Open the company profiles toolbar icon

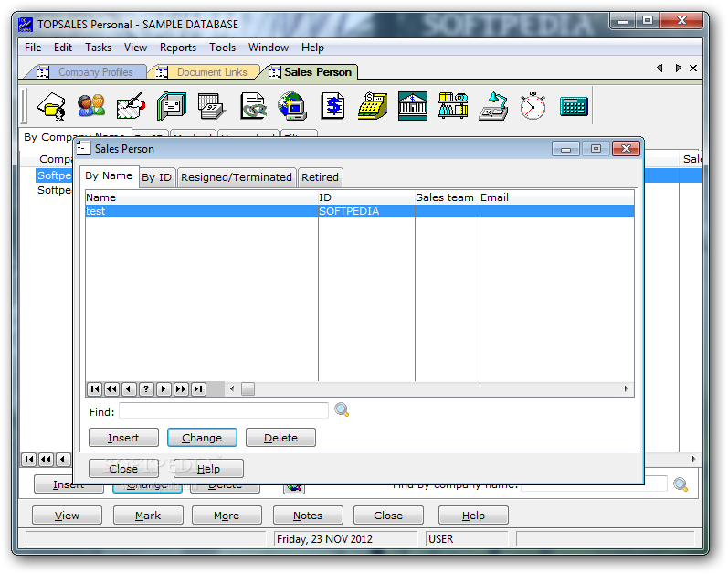pyautogui.click(x=51, y=106)
